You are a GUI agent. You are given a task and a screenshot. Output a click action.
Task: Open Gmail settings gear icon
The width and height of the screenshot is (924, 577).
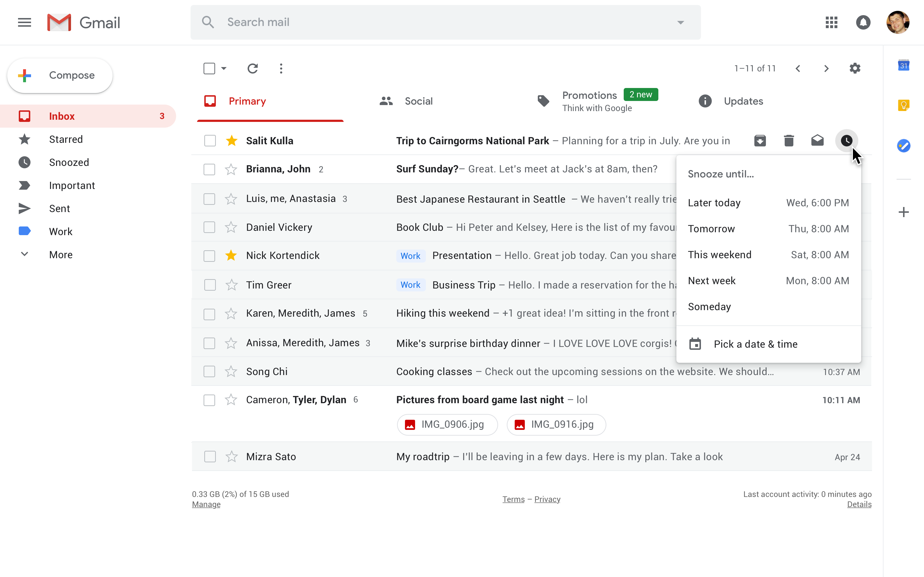(x=855, y=68)
